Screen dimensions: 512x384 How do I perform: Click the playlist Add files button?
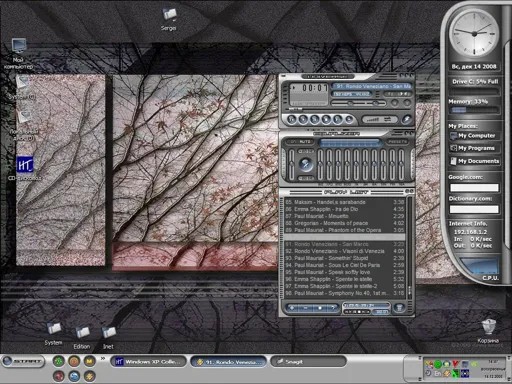tap(292, 308)
